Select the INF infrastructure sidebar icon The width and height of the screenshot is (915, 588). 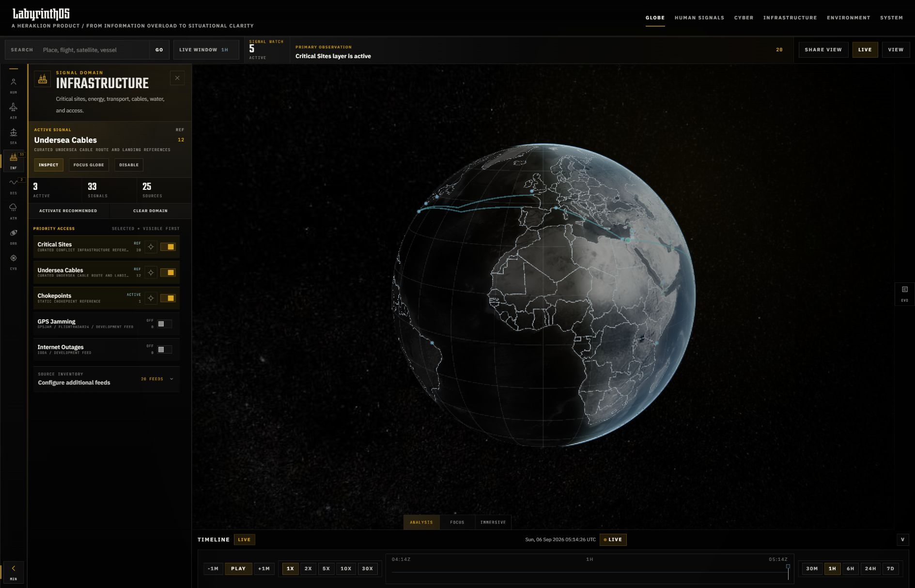14,161
